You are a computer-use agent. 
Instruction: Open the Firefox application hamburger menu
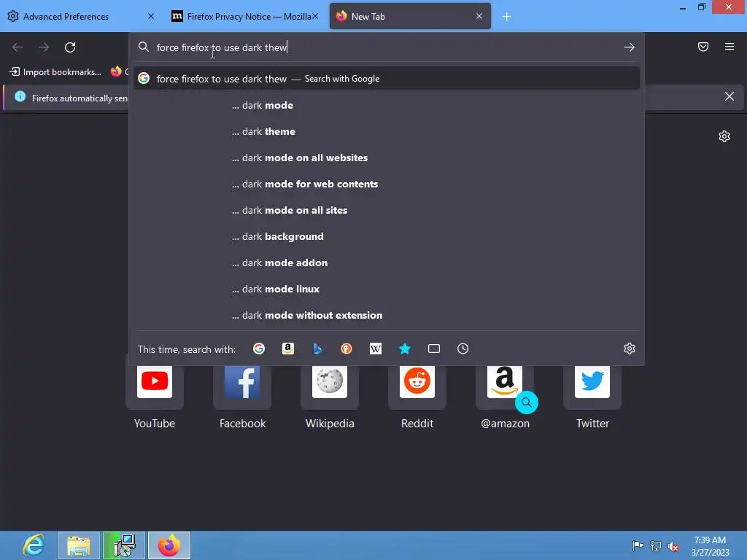coord(729,47)
